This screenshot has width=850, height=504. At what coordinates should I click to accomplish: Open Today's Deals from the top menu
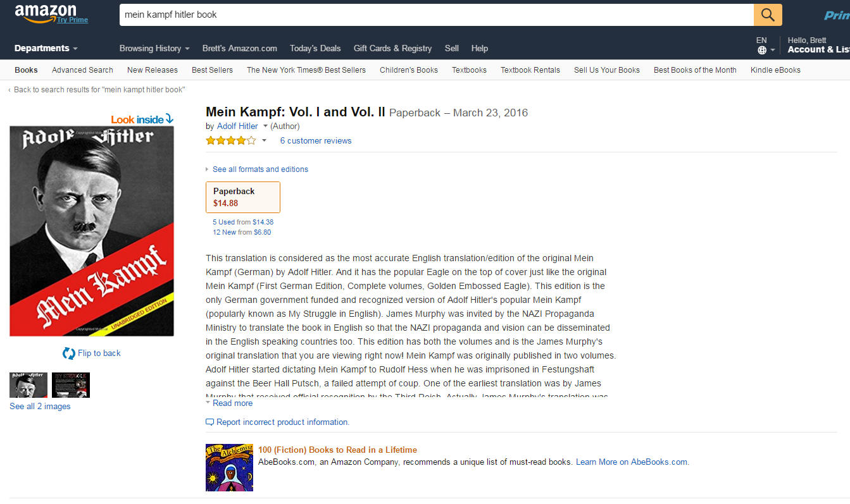tap(315, 48)
